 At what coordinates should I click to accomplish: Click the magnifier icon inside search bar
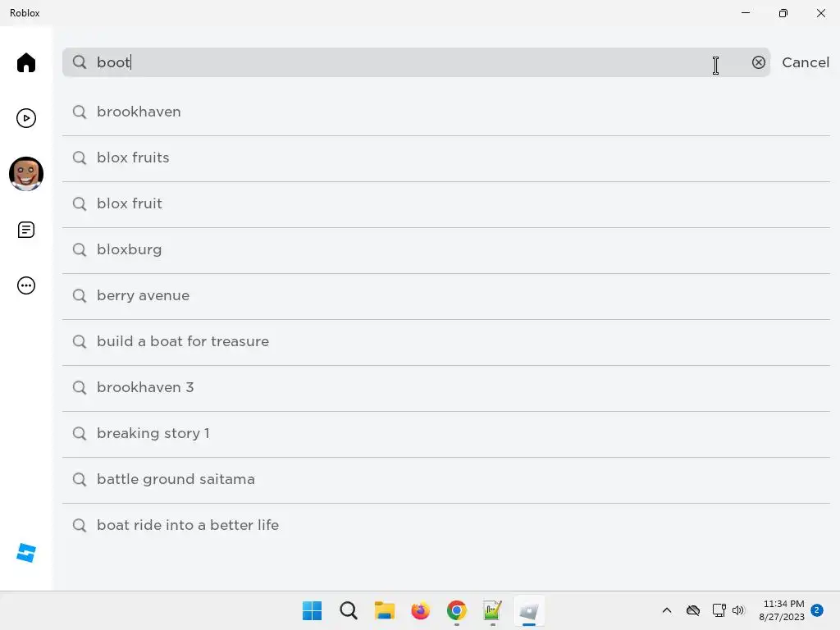[x=80, y=62]
